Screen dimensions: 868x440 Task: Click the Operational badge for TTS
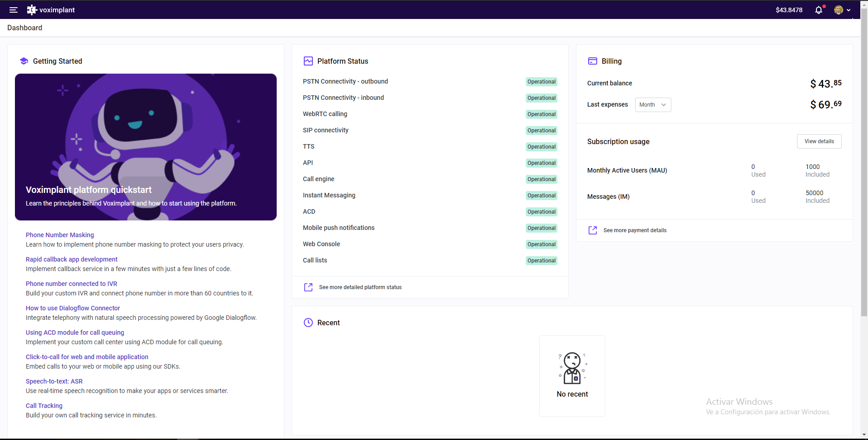(x=542, y=147)
